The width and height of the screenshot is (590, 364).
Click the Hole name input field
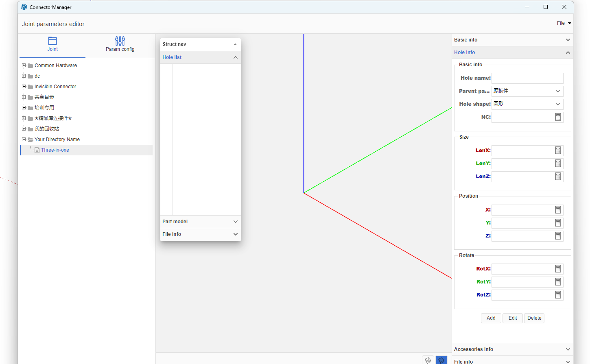coord(527,78)
